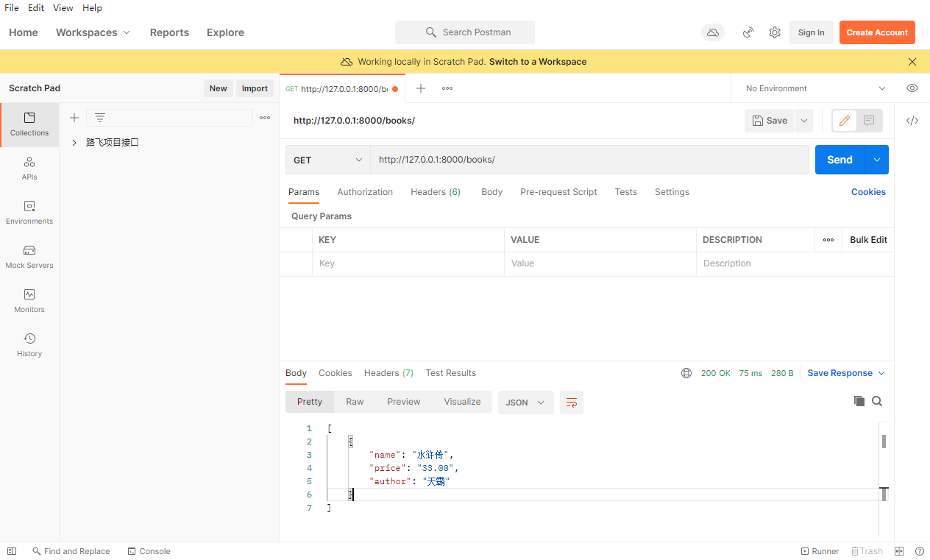Image resolution: width=930 pixels, height=560 pixels.
Task: Switch to the Authorization tab
Action: tap(365, 192)
